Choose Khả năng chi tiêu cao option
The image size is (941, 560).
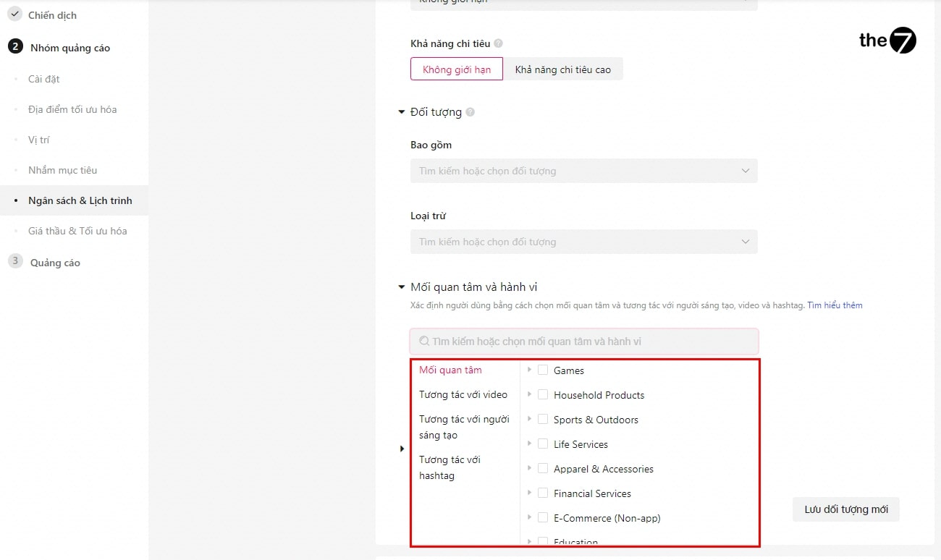(x=562, y=69)
